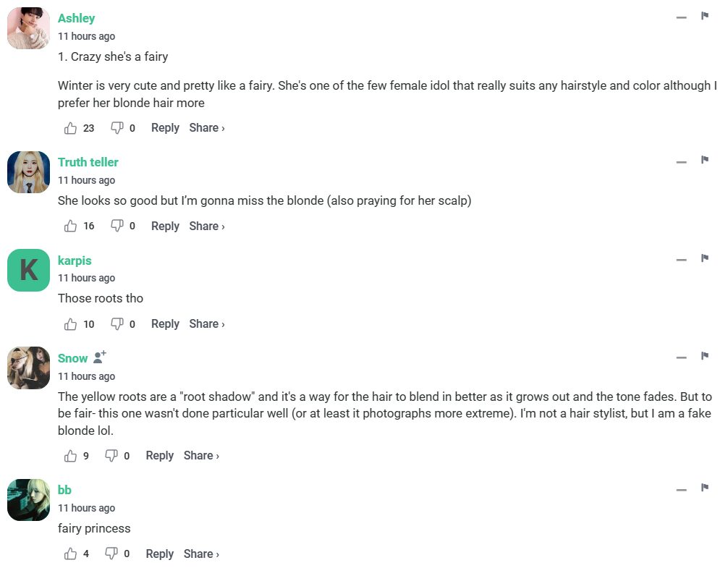The height and width of the screenshot is (568, 728).
Task: Flag Snow's comment
Action: point(704,356)
